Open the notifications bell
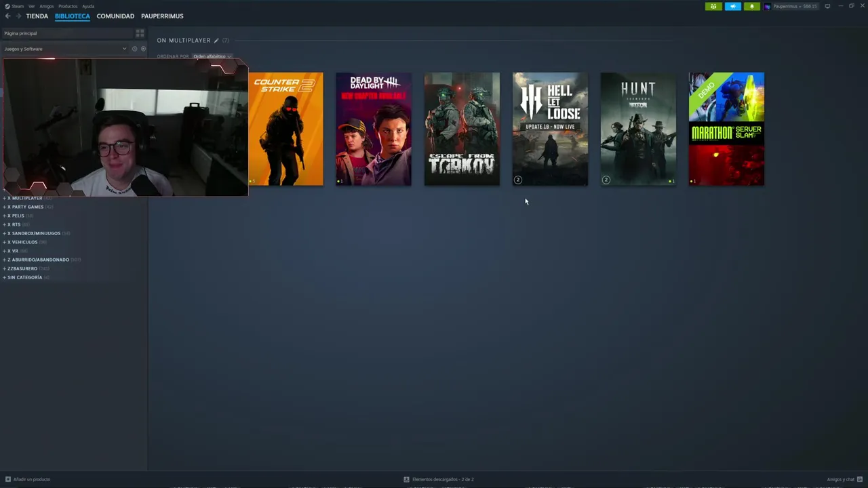 tap(752, 6)
